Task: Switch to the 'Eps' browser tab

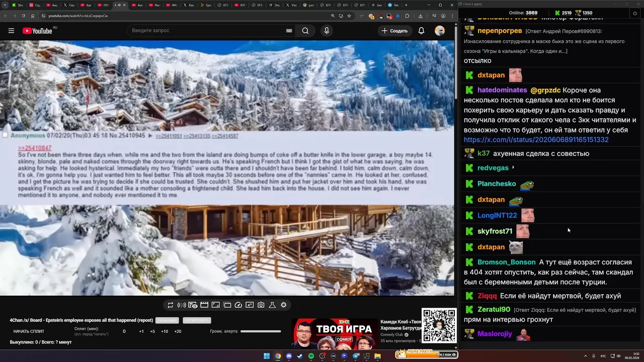Action: tap(205, 6)
